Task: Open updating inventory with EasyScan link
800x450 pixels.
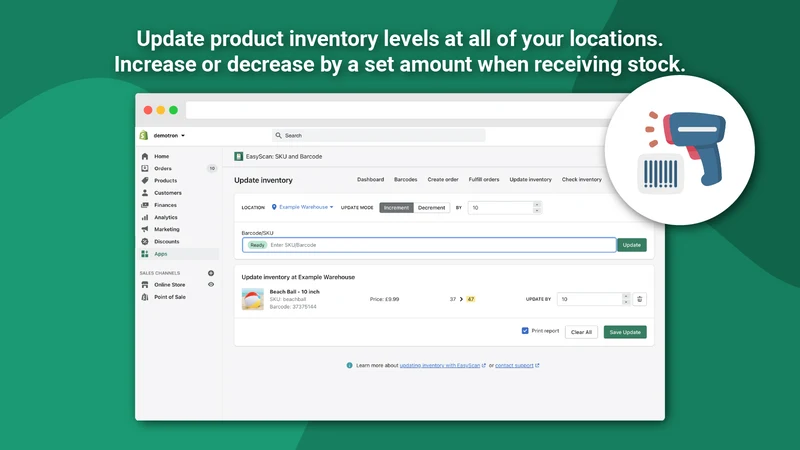Action: tap(440, 365)
